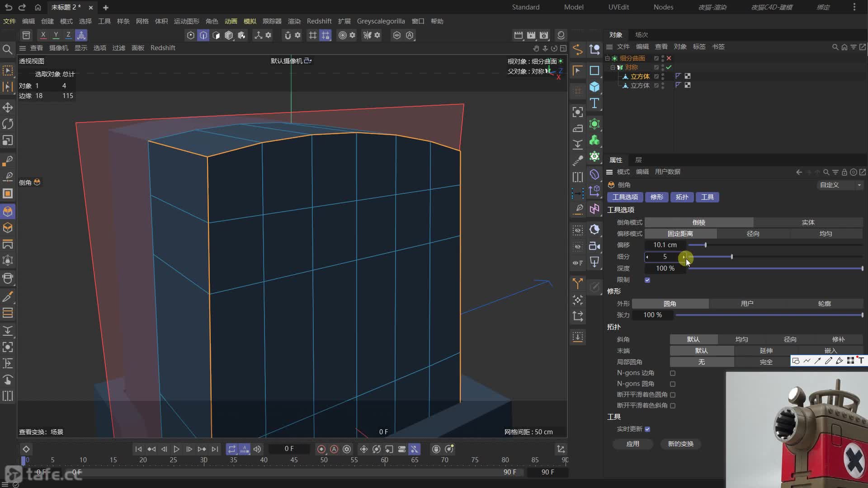Collapse the 细分曲面 tree item
The height and width of the screenshot is (488, 868).
click(608, 58)
